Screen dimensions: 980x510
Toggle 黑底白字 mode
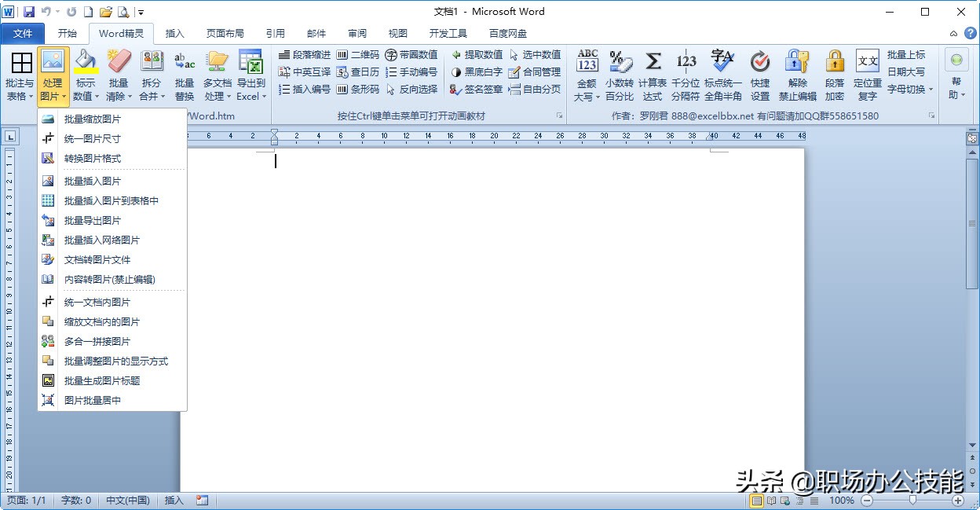pyautogui.click(x=477, y=72)
